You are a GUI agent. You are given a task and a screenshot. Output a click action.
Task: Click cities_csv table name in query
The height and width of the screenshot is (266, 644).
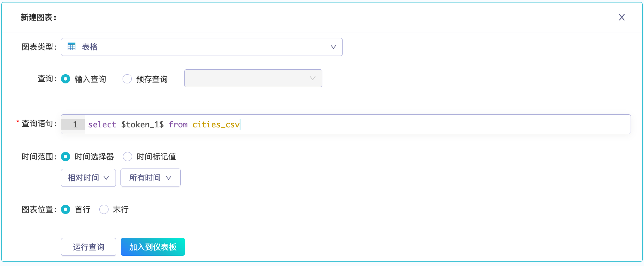tap(216, 125)
